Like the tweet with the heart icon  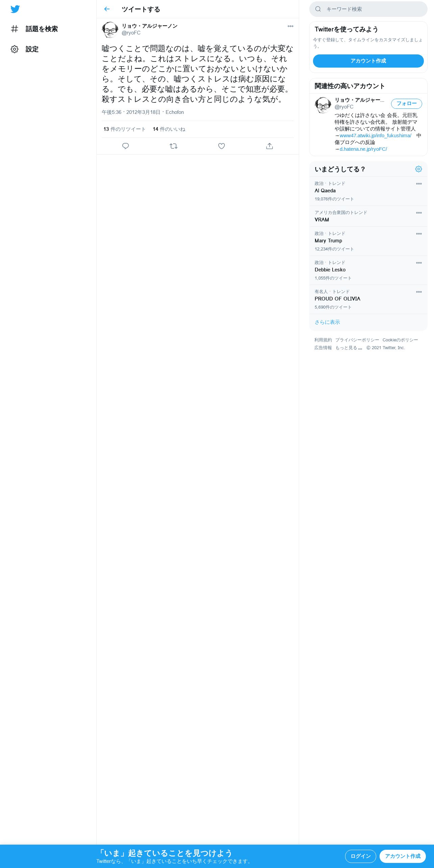(x=221, y=146)
